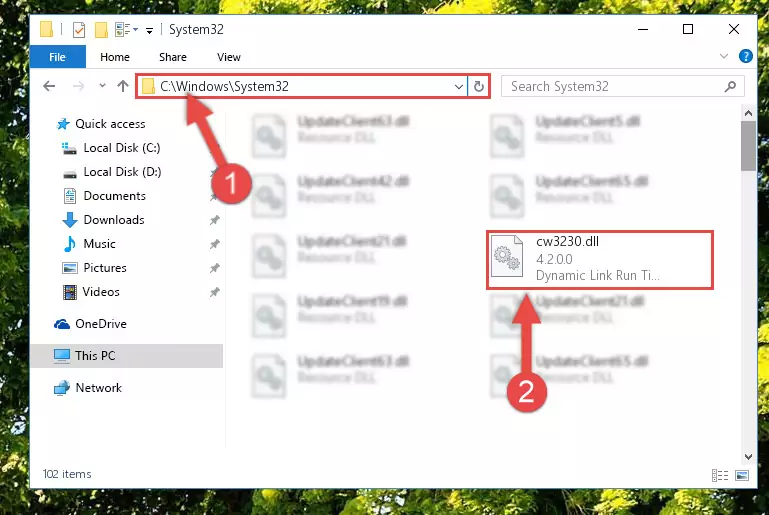This screenshot has width=769, height=515.
Task: Click the Network icon in sidebar
Action: click(62, 388)
